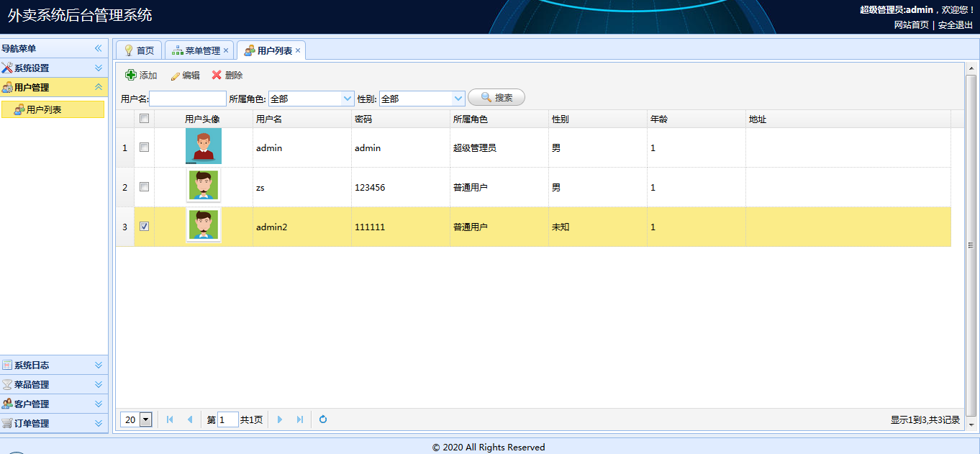
Task: Click the red X 删除 delete icon
Action: (217, 75)
